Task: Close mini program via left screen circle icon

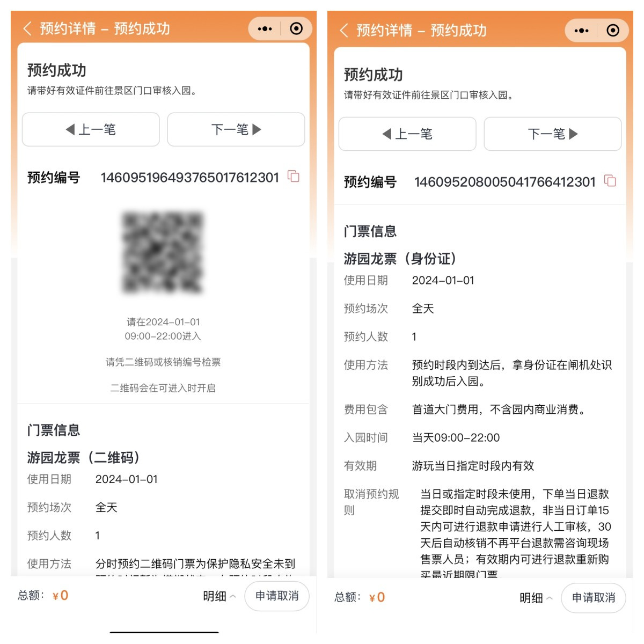Action: pos(296,28)
